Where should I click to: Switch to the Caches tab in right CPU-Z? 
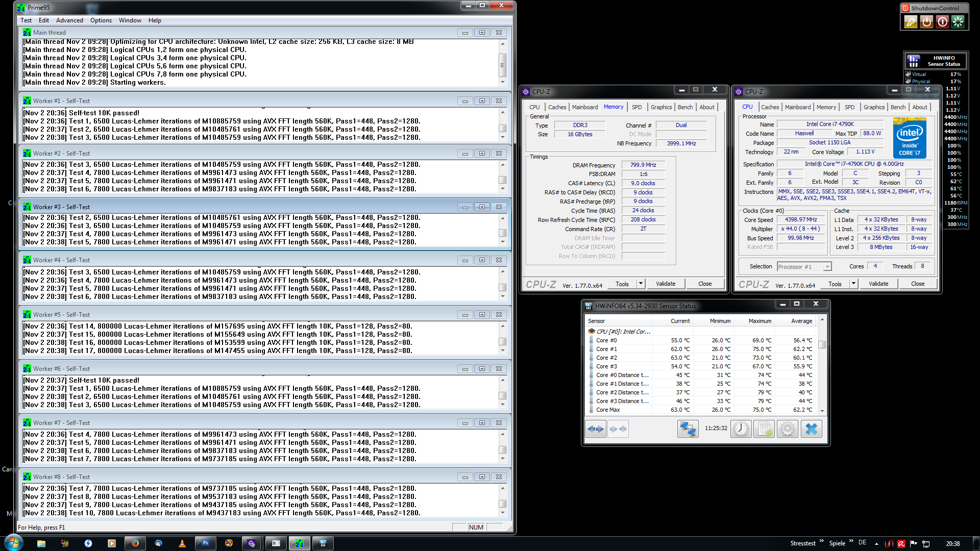click(x=770, y=107)
